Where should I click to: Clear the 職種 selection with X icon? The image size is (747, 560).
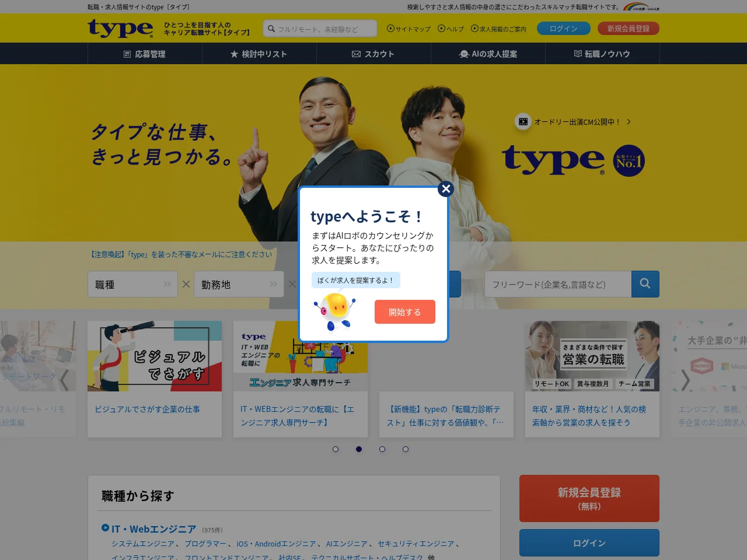coord(186,284)
